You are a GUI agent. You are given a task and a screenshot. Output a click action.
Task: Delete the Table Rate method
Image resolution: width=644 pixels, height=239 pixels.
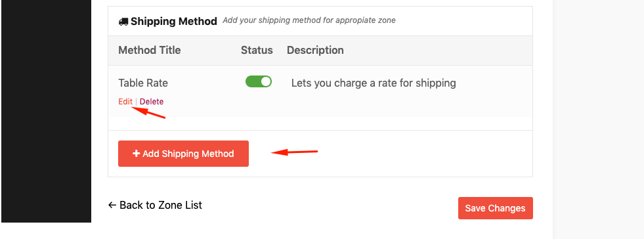[x=152, y=101]
